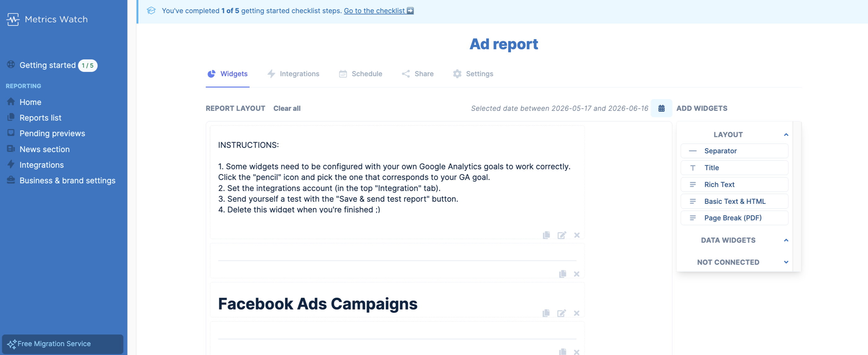
Task: Switch to the Schedule tab
Action: click(361, 74)
